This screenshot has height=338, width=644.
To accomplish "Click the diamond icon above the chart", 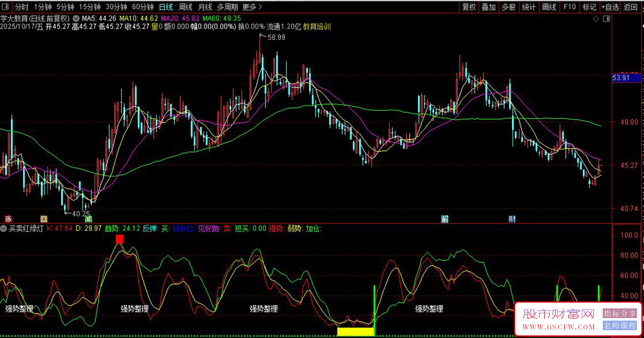I will (594, 19).
